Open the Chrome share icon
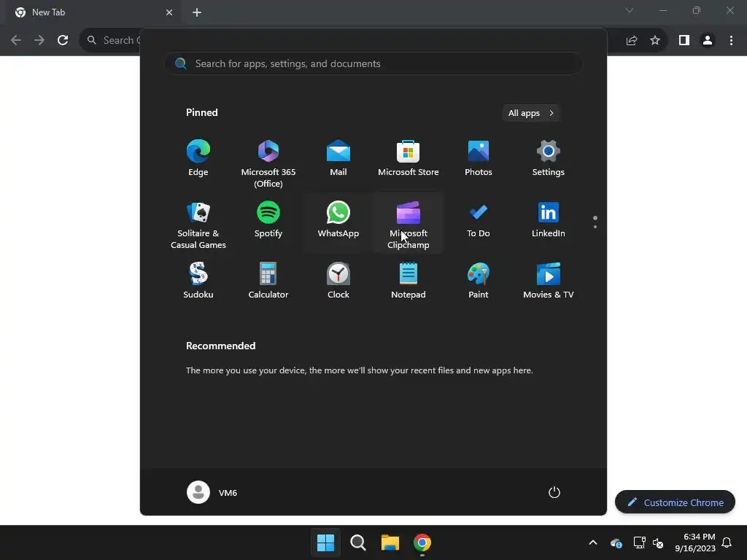This screenshot has height=560, width=747. 631,40
